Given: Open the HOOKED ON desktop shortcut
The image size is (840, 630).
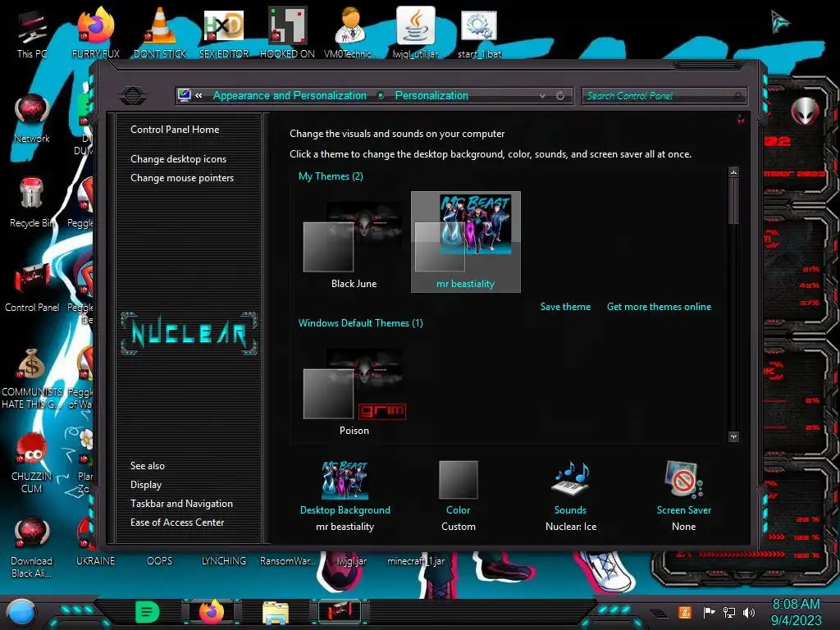Looking at the screenshot, I should point(287,33).
